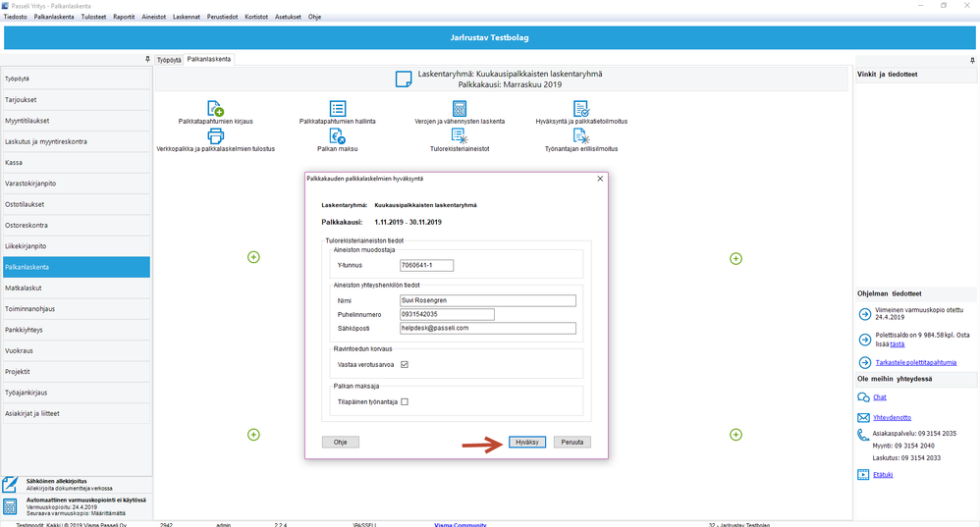The height and width of the screenshot is (527, 980).
Task: Click the Sähköinen allekirjoitus pen icon
Action: (x=10, y=485)
